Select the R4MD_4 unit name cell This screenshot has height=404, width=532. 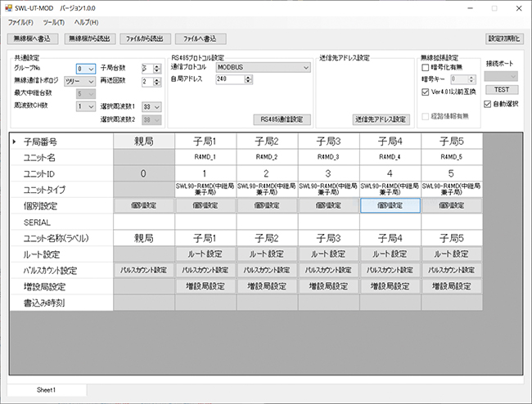(x=390, y=157)
